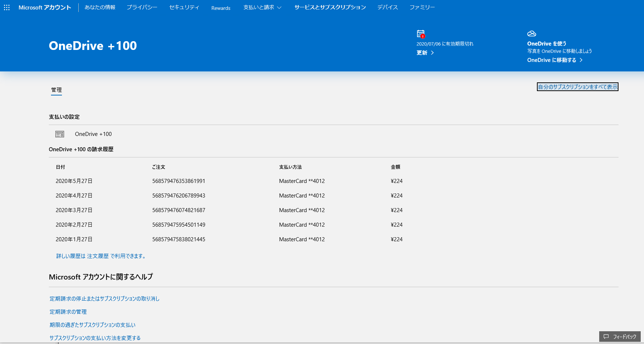Click the 更新 renewal link
This screenshot has width=644, height=344.
422,53
